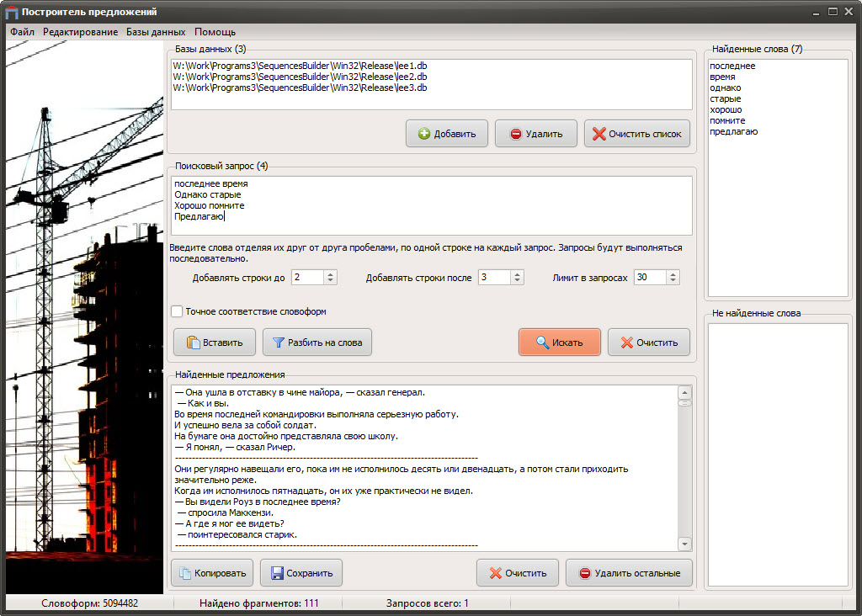Click the red stop icon on Удалить остальные
The height and width of the screenshot is (616, 862).
coord(585,573)
